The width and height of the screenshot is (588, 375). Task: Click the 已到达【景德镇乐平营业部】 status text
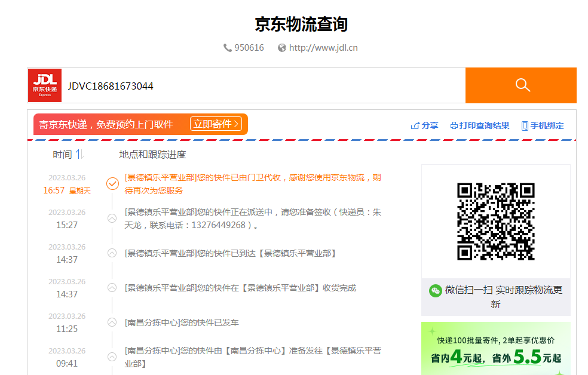pos(230,253)
